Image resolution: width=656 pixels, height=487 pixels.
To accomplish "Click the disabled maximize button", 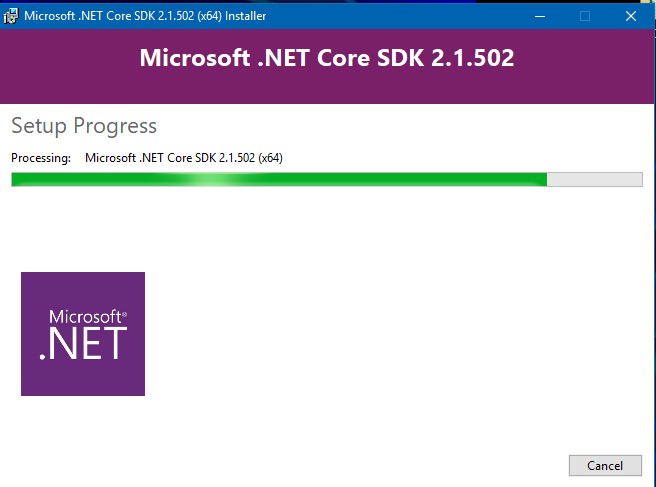I will click(x=585, y=16).
